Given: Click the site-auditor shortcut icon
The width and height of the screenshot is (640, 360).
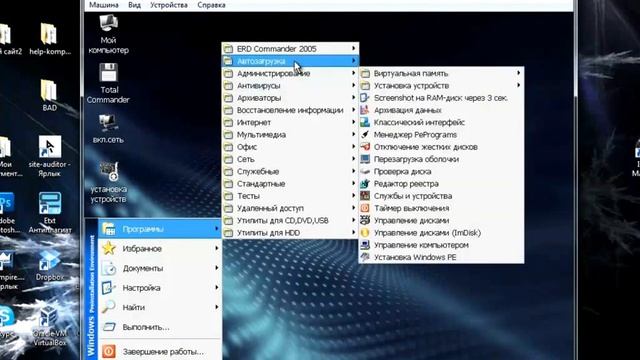Looking at the screenshot, I should pos(50,156).
